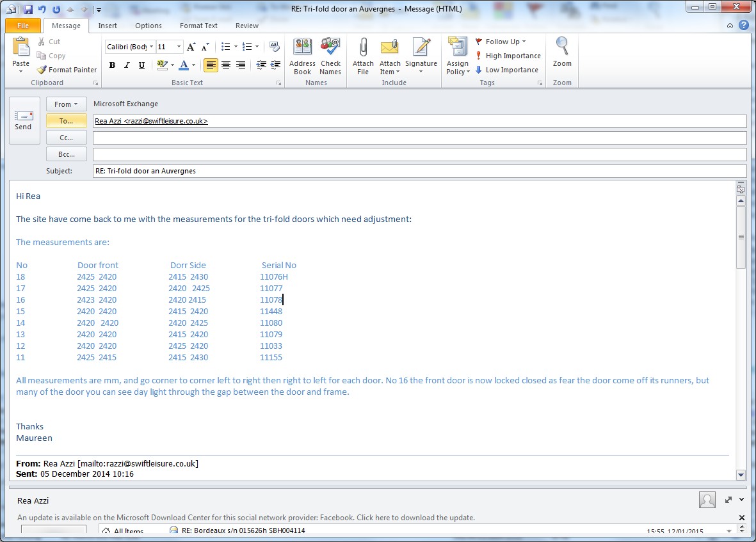Open the font name dropdown
Screen dimensions: 756x542
click(152, 47)
